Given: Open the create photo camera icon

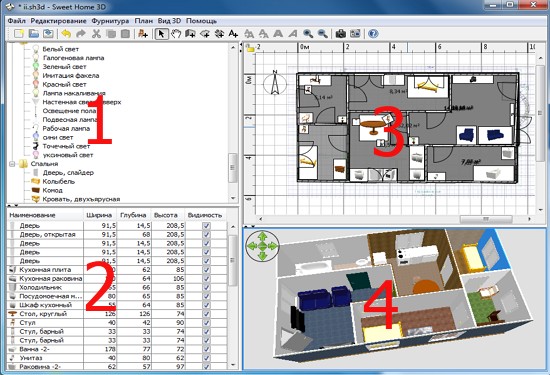Looking at the screenshot, I should (x=341, y=34).
